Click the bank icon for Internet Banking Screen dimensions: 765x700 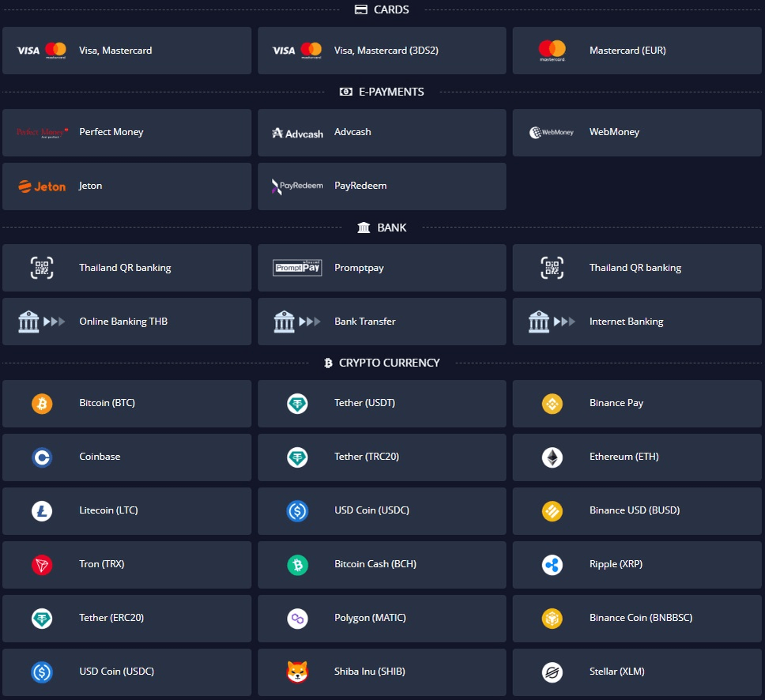click(x=539, y=322)
